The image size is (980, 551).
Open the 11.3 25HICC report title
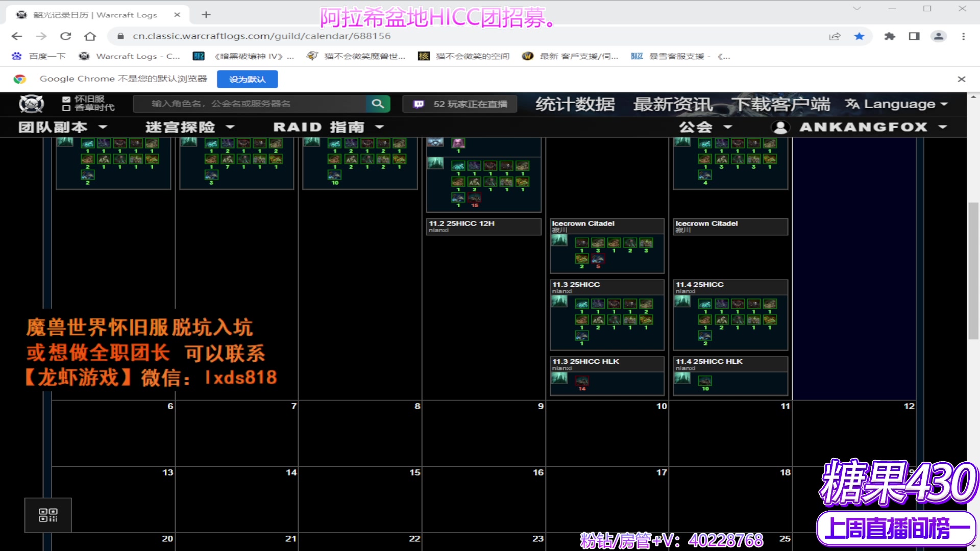(576, 285)
